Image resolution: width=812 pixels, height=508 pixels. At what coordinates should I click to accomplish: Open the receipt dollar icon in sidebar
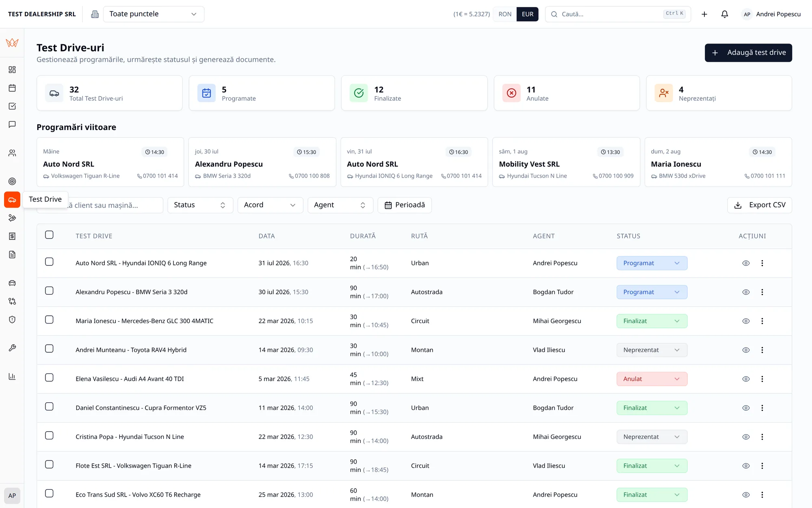[x=12, y=236]
